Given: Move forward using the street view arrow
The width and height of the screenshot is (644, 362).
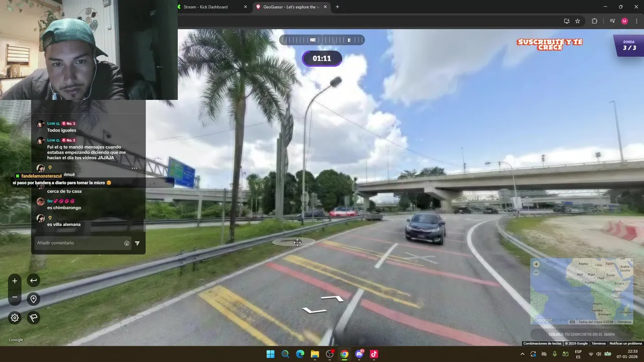Looking at the screenshot, I should 333,298.
